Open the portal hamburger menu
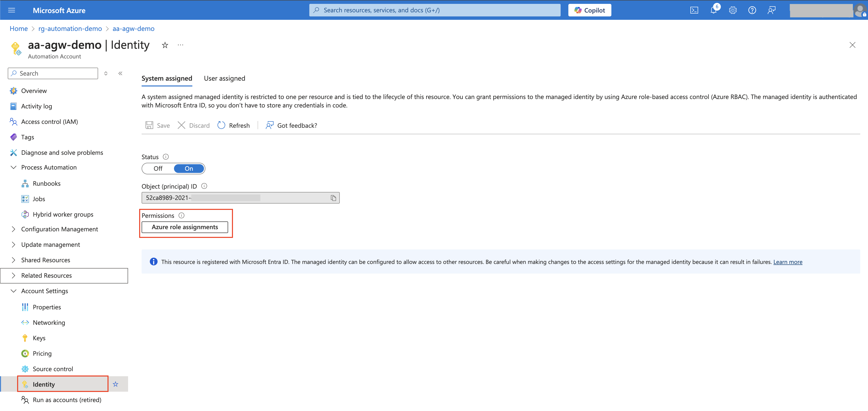The height and width of the screenshot is (411, 868). [11, 10]
